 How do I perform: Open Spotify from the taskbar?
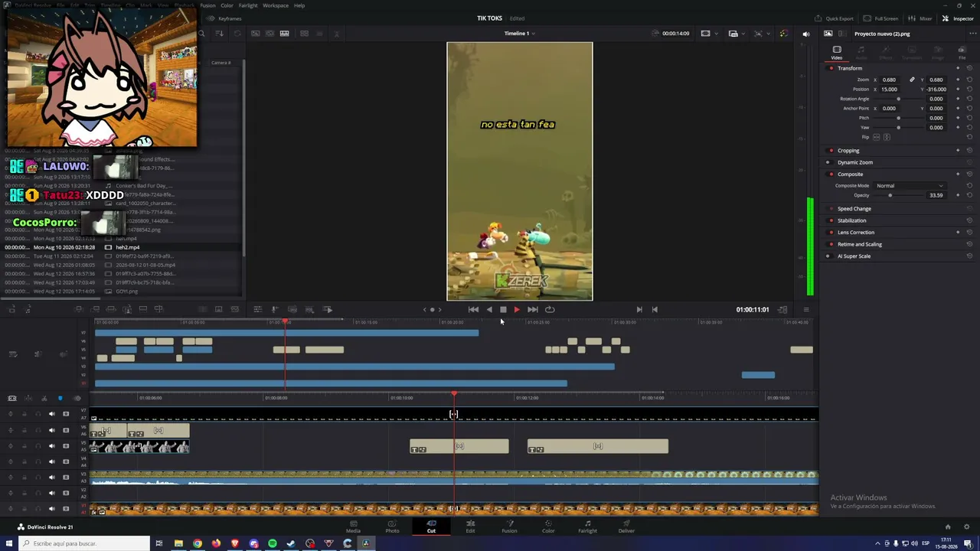(273, 543)
